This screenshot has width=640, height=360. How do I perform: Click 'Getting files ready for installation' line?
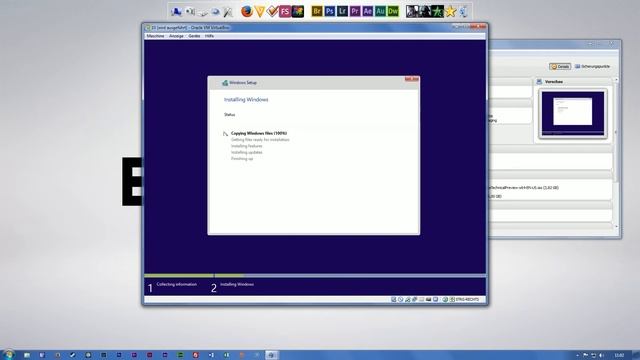pos(260,140)
